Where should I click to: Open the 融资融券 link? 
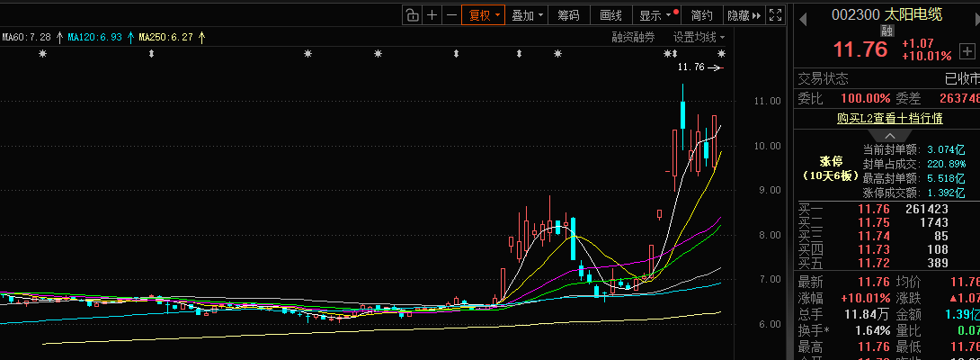point(633,38)
